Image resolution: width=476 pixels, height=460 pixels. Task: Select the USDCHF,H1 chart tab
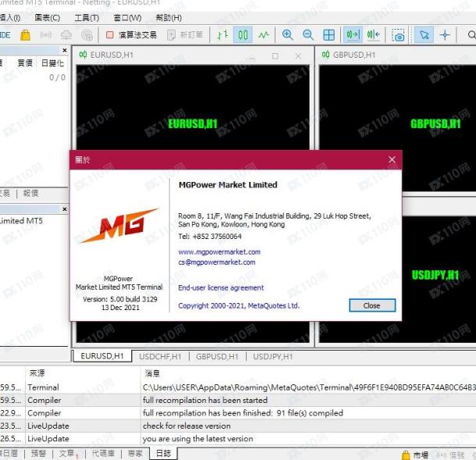pos(160,356)
